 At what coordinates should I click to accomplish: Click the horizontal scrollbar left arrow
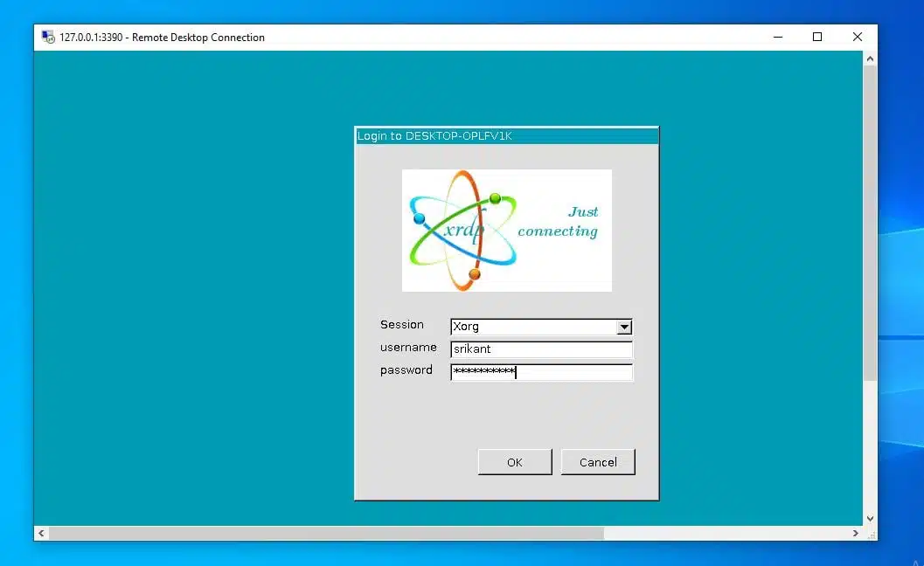pyautogui.click(x=41, y=533)
